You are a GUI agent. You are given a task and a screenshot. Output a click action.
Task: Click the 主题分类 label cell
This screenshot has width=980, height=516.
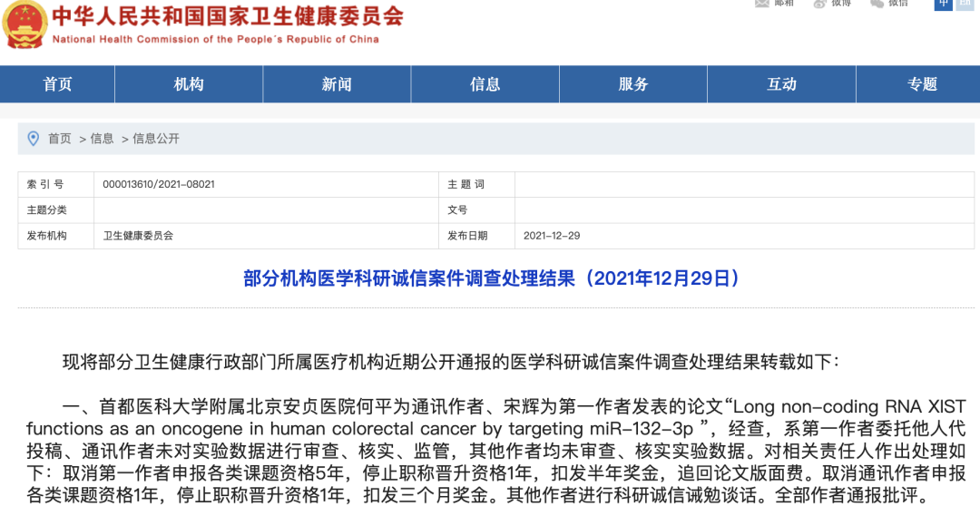[55, 209]
